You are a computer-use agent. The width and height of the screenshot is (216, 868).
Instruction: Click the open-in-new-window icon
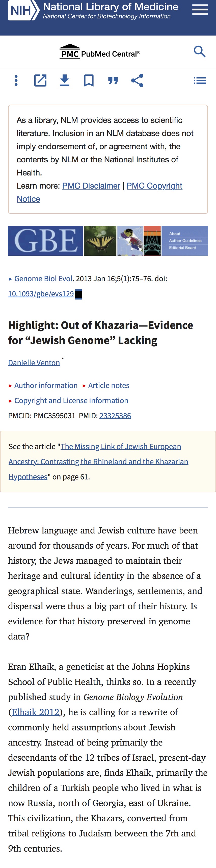click(x=40, y=81)
